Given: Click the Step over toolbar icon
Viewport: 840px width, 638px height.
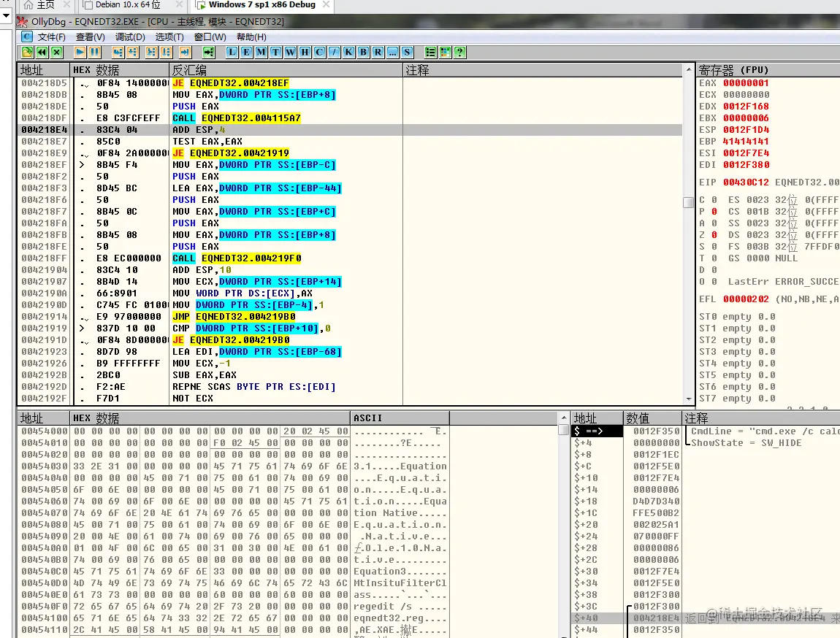Looking at the screenshot, I should pyautogui.click(x=132, y=52).
